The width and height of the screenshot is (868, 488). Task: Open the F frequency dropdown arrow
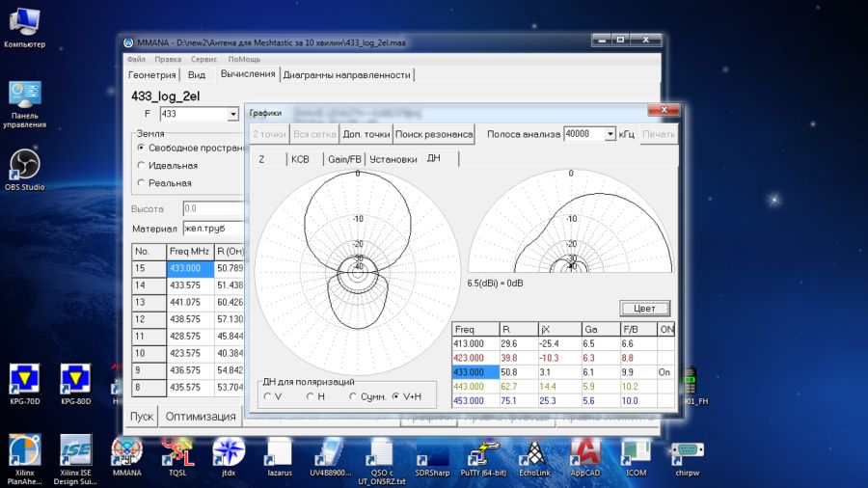232,114
